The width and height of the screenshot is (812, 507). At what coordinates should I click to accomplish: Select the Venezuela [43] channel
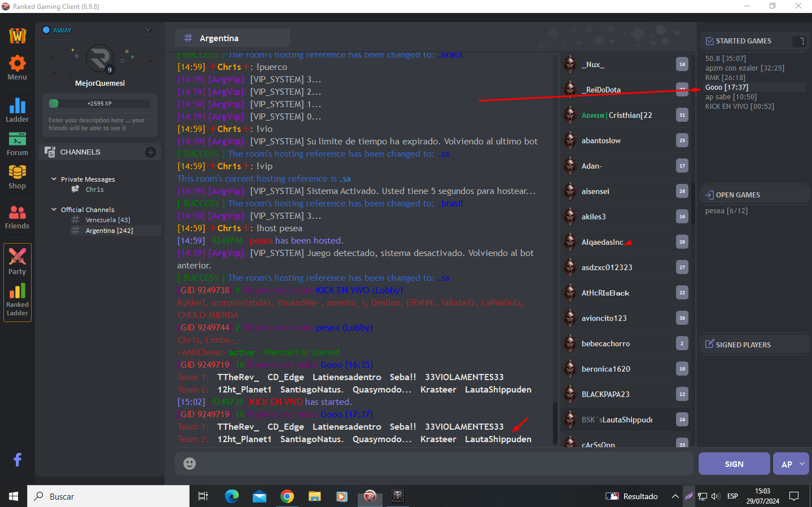(x=107, y=220)
